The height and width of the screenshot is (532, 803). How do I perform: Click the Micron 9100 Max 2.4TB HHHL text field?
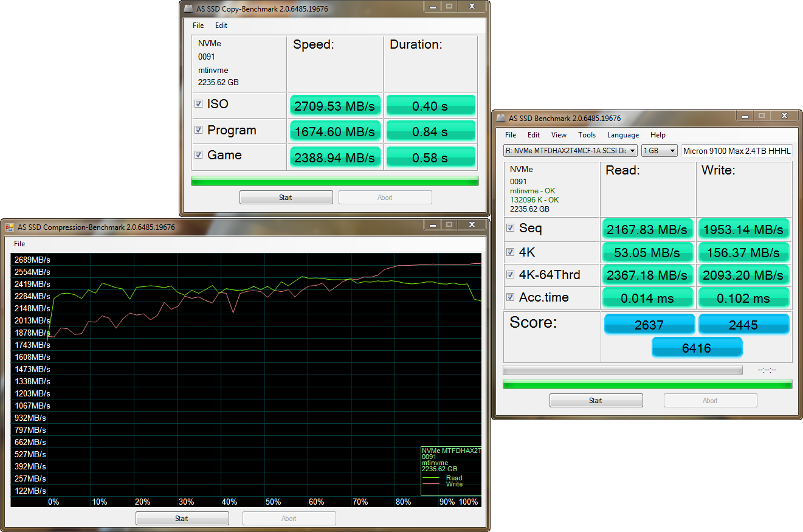[x=737, y=150]
